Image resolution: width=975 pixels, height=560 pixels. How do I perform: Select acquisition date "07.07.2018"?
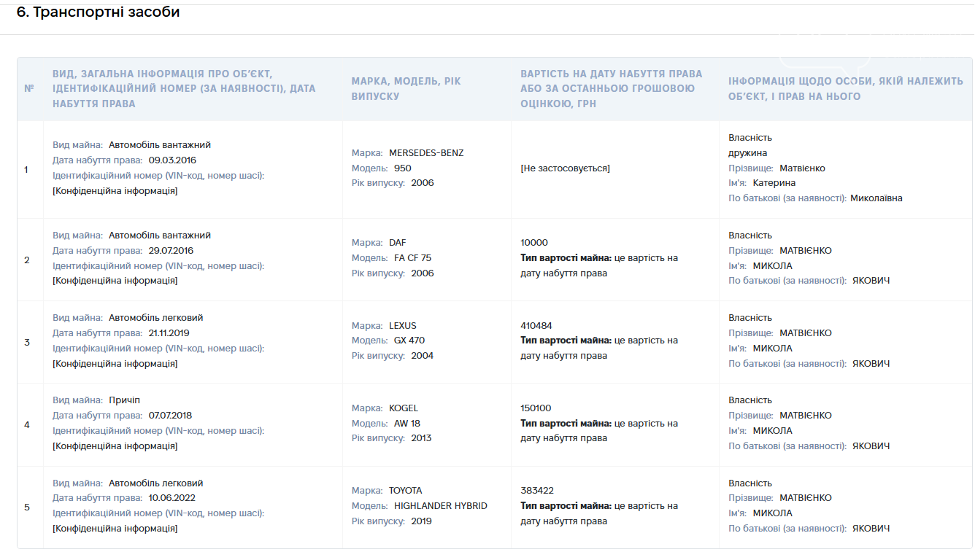(x=170, y=415)
